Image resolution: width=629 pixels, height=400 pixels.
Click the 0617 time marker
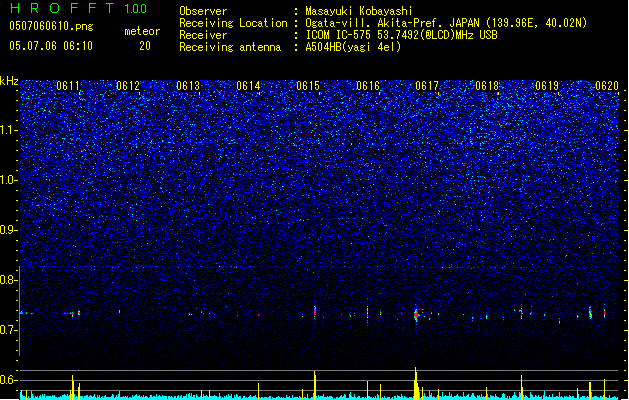(x=427, y=86)
